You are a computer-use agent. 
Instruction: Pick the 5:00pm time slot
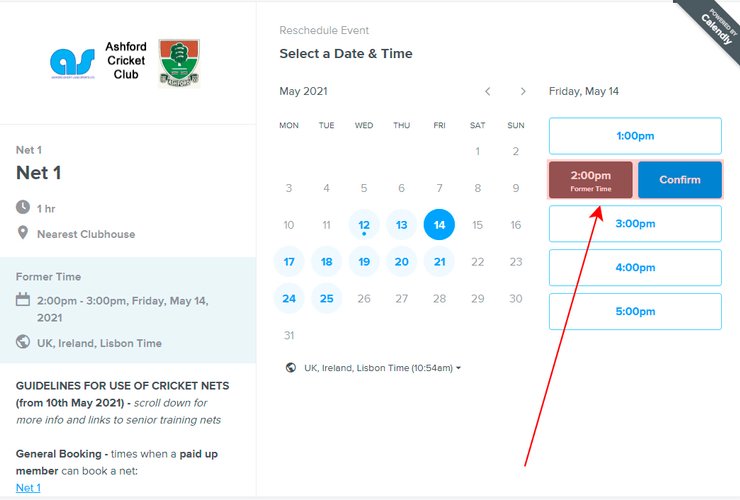pyautogui.click(x=635, y=311)
